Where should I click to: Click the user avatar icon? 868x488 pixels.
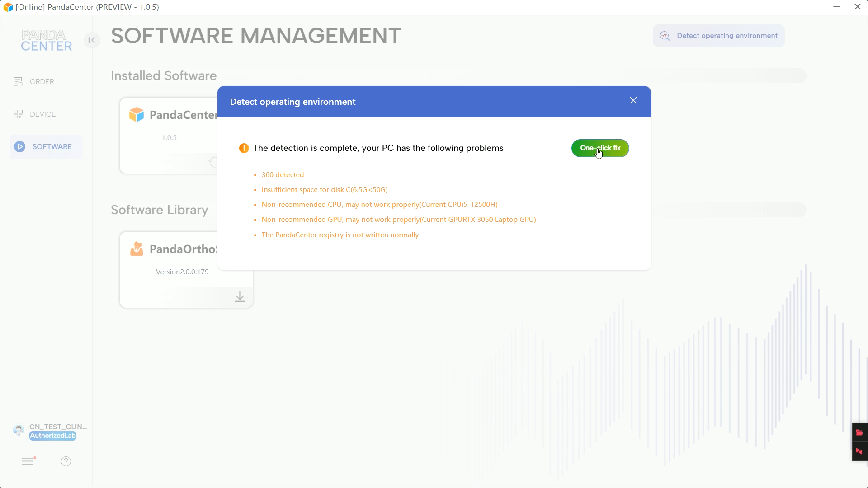pos(19,430)
